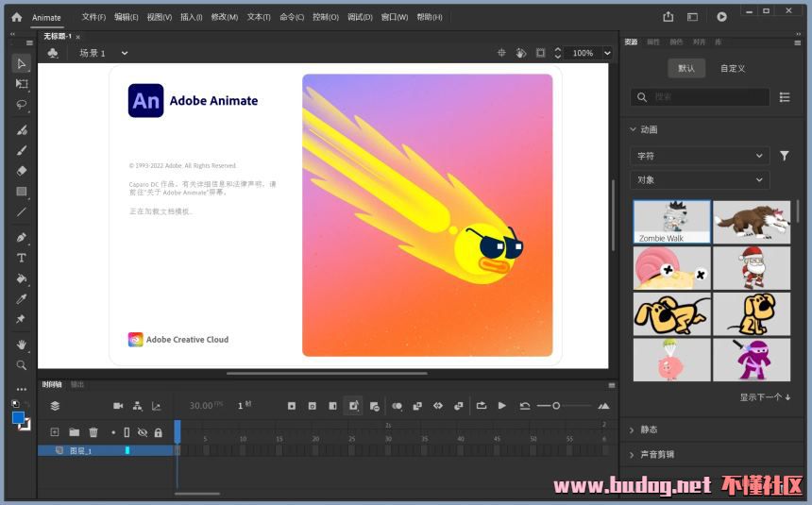
Task: Switch assets list view icon
Action: click(x=785, y=97)
